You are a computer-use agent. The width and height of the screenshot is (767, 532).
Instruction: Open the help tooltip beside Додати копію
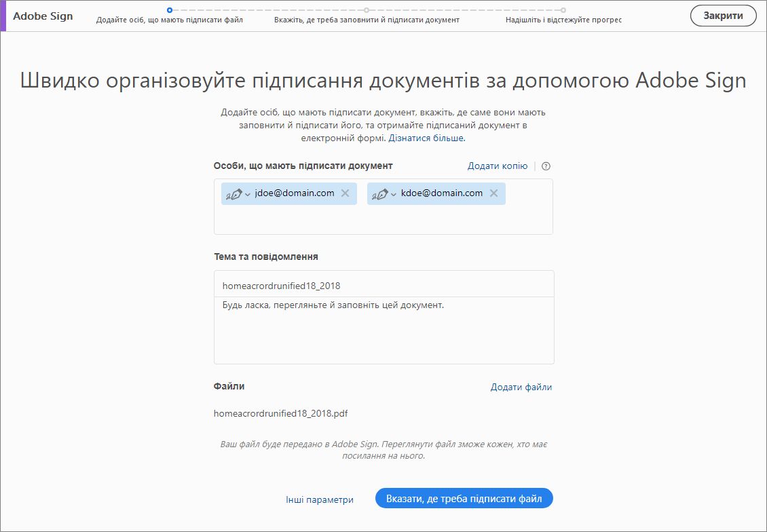point(546,166)
